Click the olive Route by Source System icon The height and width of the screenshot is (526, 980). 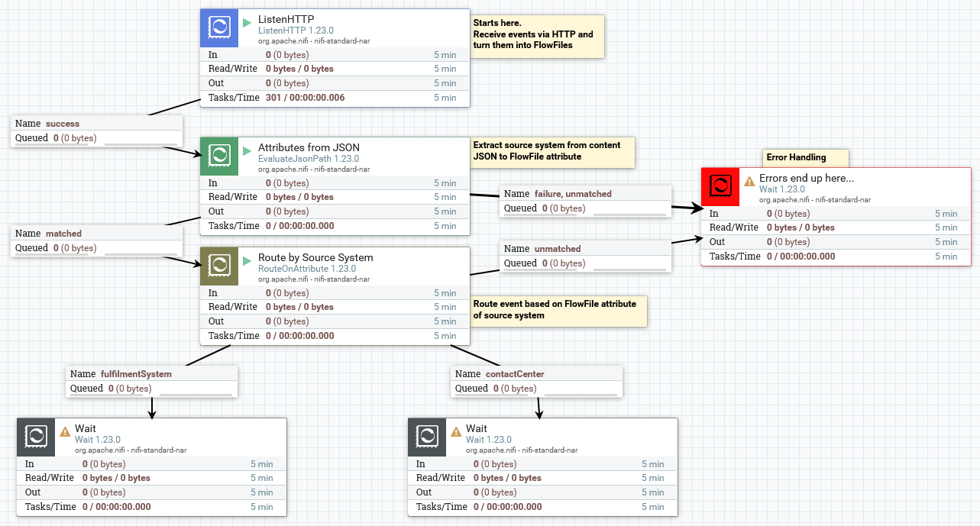219,266
